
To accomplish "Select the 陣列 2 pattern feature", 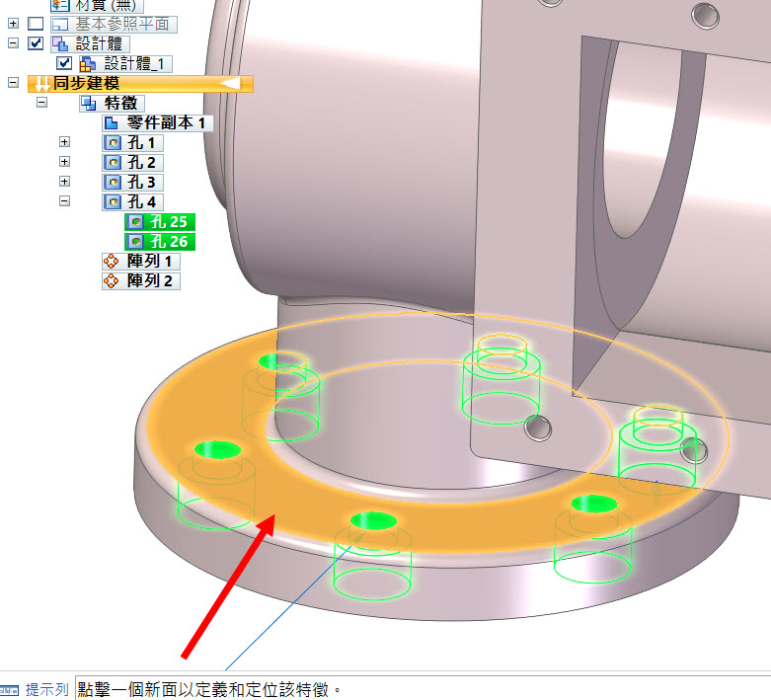I will pos(141,280).
